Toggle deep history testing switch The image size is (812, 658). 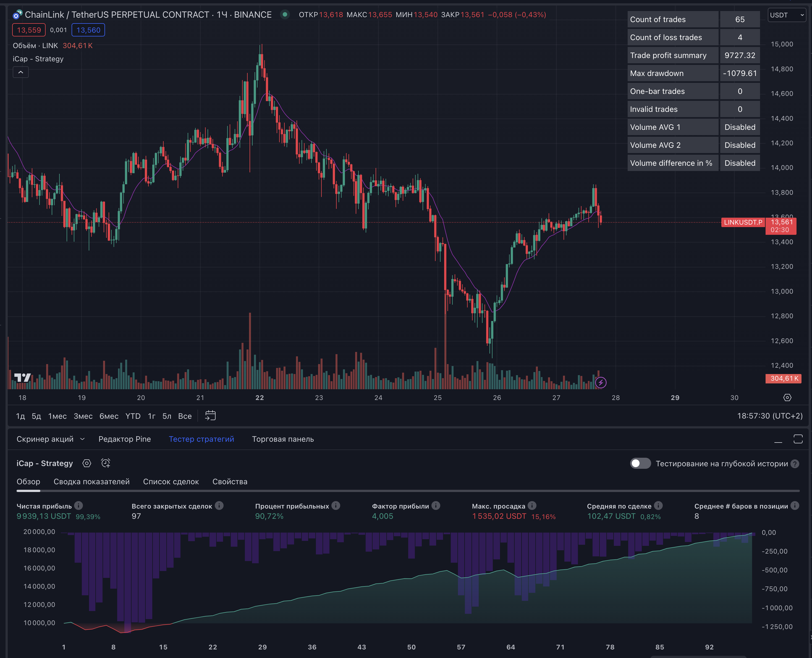[x=640, y=464]
